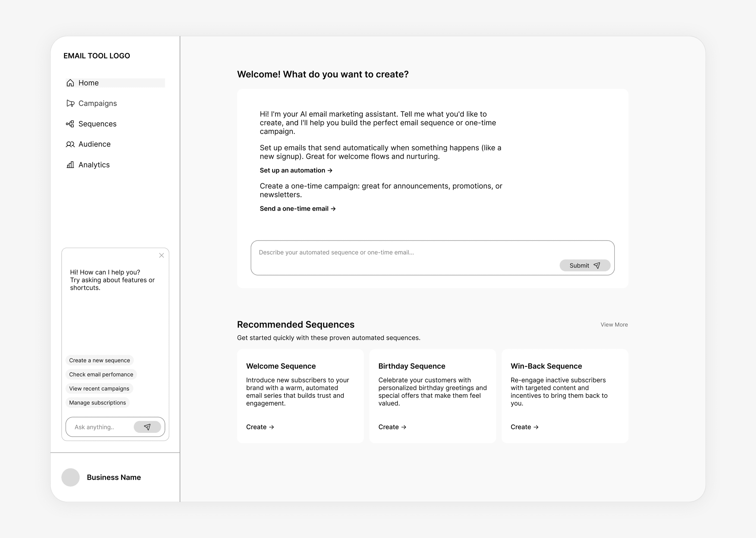Click the send arrow in the assistant chat
The width and height of the screenshot is (756, 538).
click(147, 427)
